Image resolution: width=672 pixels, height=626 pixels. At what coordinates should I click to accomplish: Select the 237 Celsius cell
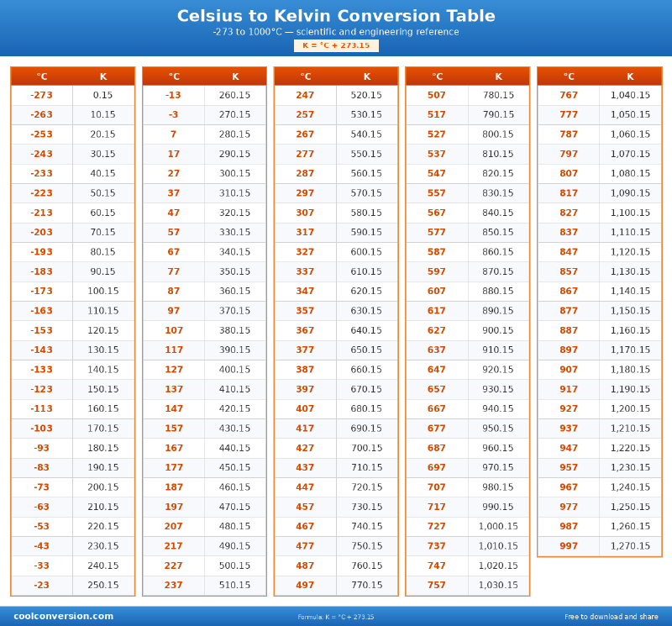[x=174, y=586]
